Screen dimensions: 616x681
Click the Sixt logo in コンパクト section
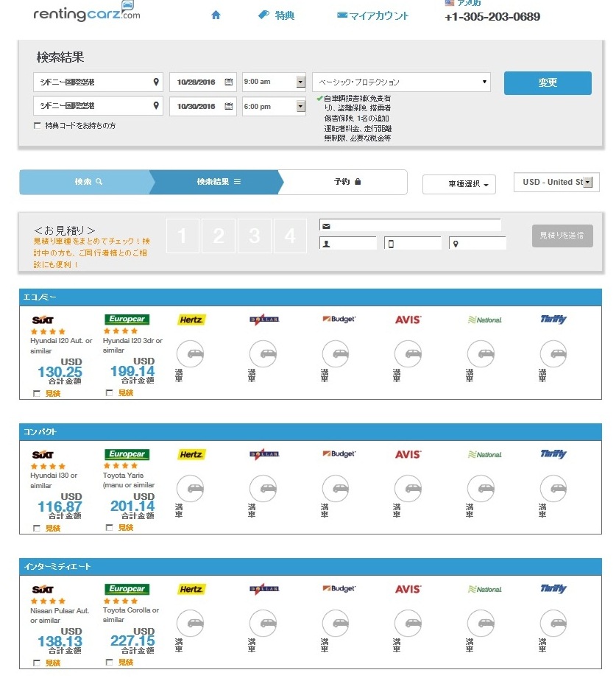pos(43,455)
